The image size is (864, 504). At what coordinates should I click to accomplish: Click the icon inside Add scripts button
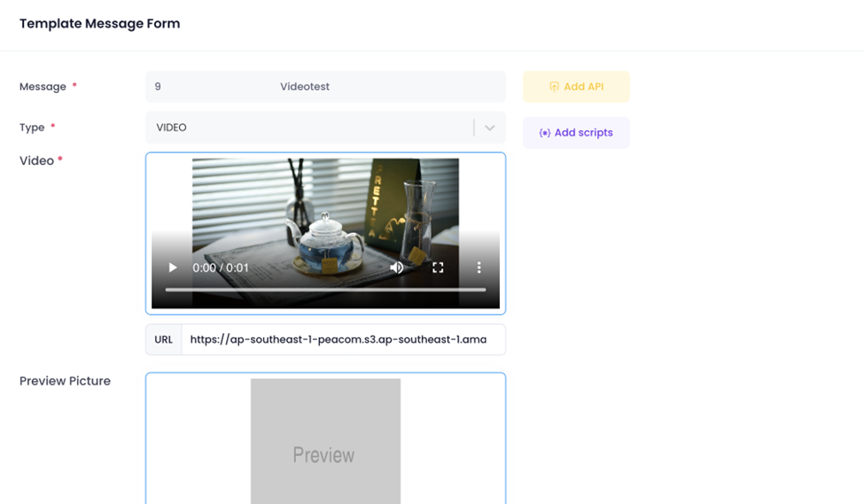click(x=544, y=133)
